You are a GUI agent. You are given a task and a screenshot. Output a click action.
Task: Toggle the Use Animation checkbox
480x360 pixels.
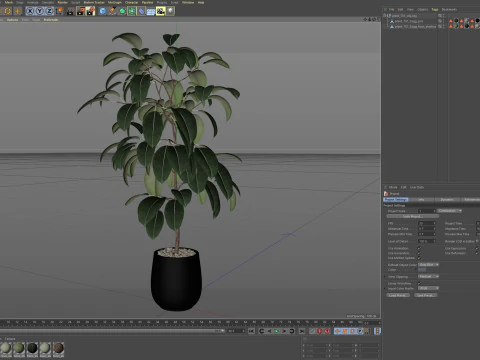[419, 248]
